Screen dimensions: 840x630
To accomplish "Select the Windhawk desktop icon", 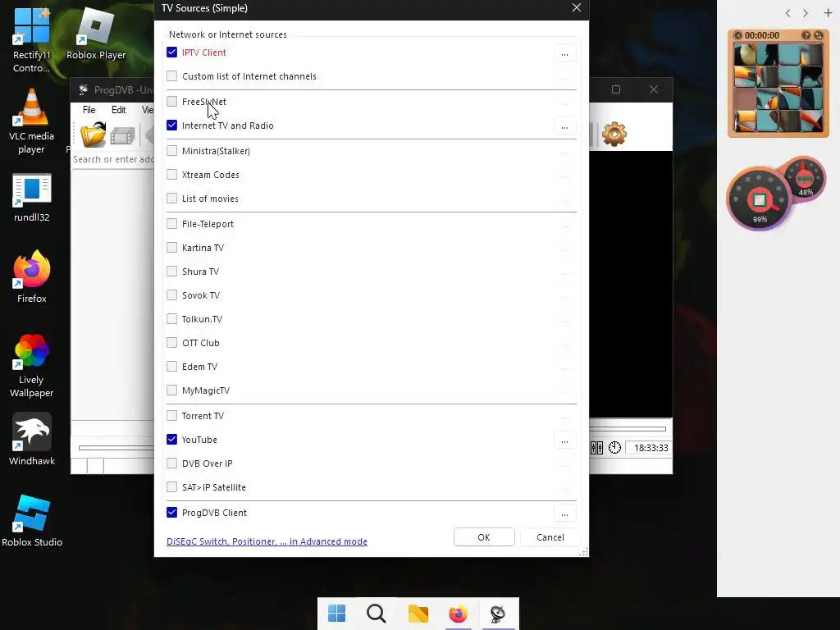I will (32, 440).
